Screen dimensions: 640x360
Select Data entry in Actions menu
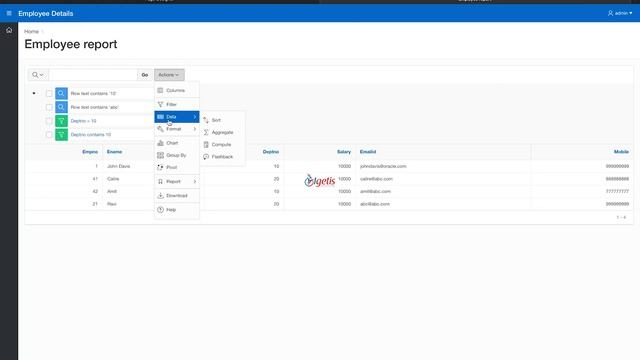177,117
